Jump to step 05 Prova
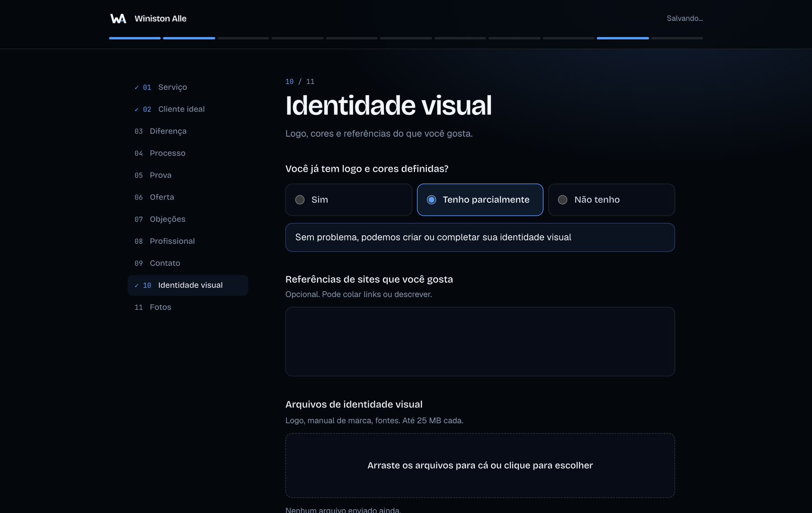The width and height of the screenshot is (812, 513). pyautogui.click(x=188, y=175)
